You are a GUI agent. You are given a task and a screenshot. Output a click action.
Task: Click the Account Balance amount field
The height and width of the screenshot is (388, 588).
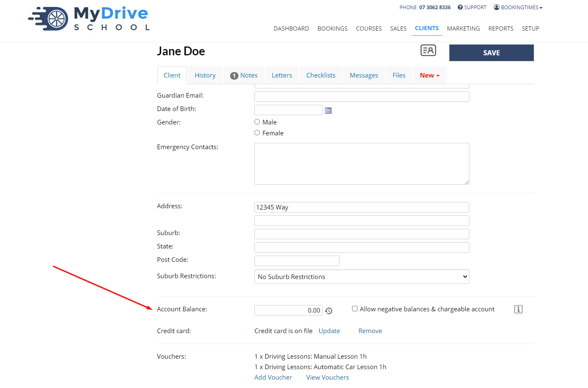pyautogui.click(x=288, y=310)
